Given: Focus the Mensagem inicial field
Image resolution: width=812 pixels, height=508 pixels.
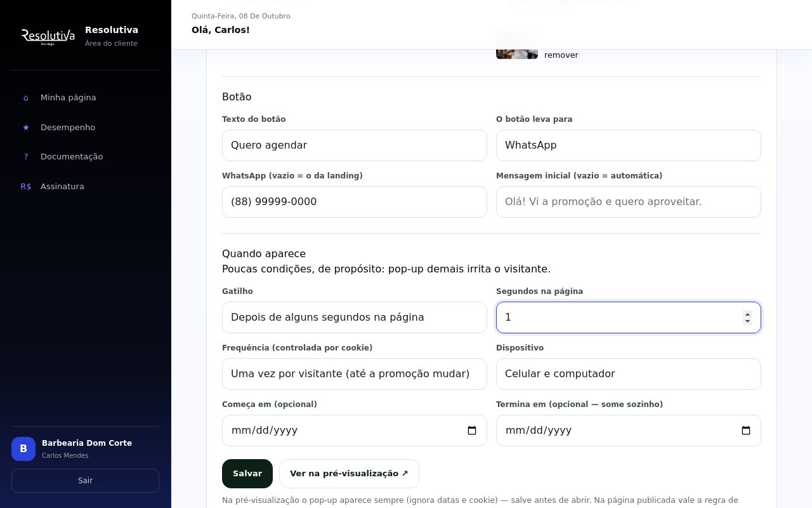Looking at the screenshot, I should pos(629,202).
